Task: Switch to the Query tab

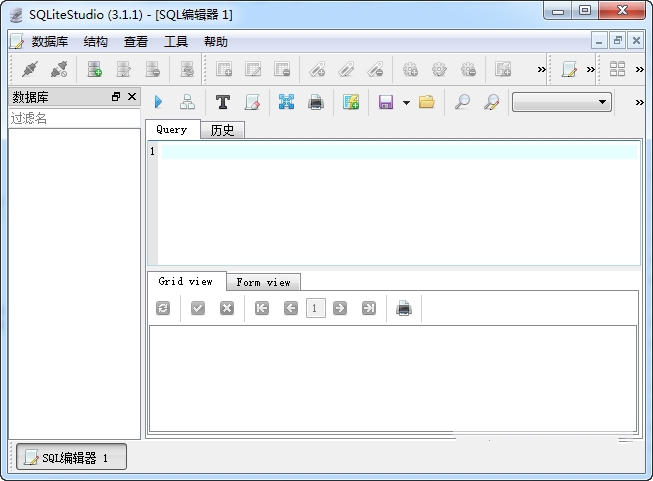Action: (x=172, y=130)
